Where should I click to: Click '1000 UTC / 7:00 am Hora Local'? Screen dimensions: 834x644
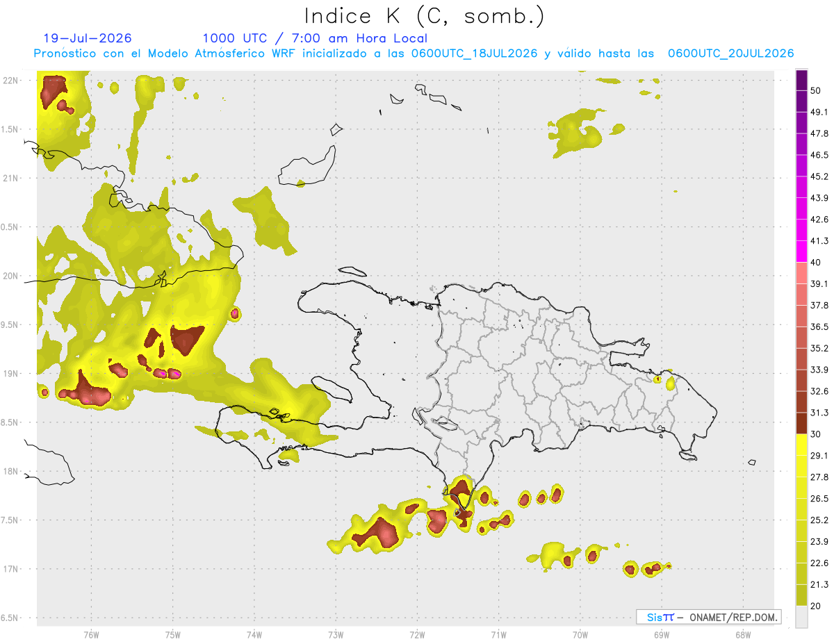(x=315, y=38)
